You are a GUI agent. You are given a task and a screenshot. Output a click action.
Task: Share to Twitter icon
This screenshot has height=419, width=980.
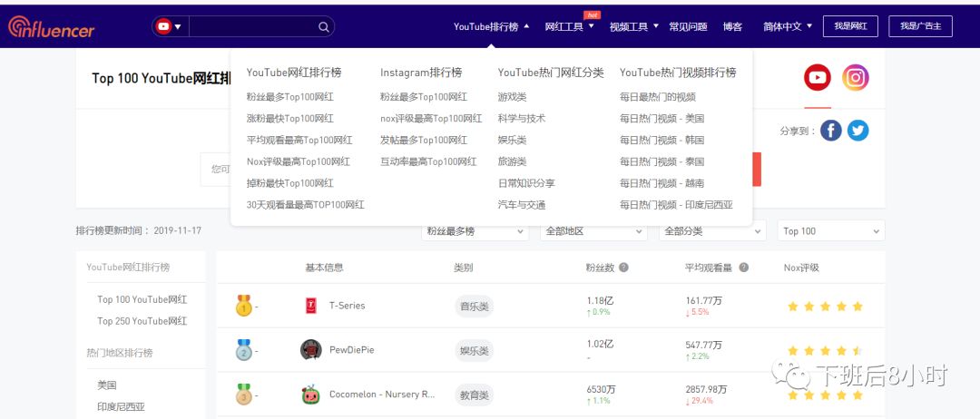[858, 131]
